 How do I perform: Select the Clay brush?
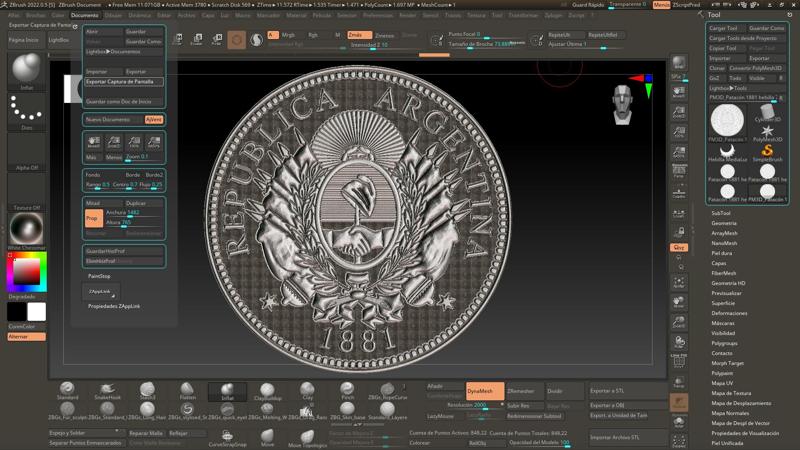pos(307,391)
